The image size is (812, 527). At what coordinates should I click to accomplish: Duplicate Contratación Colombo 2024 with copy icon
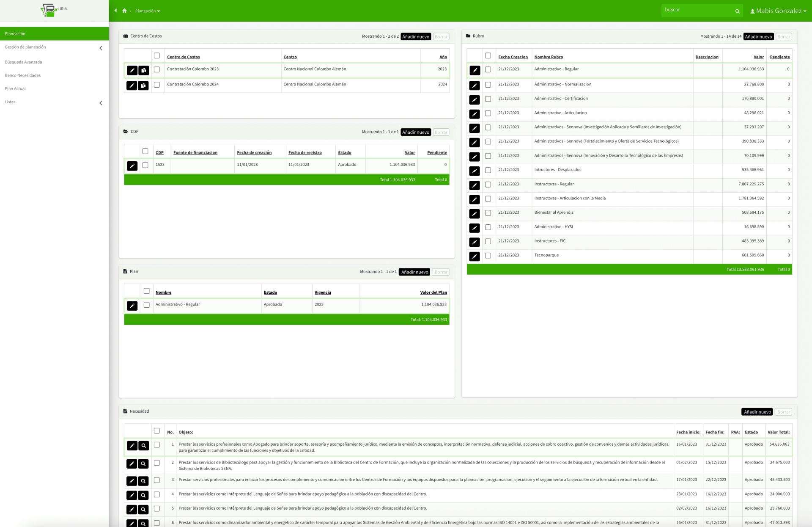tap(143, 86)
